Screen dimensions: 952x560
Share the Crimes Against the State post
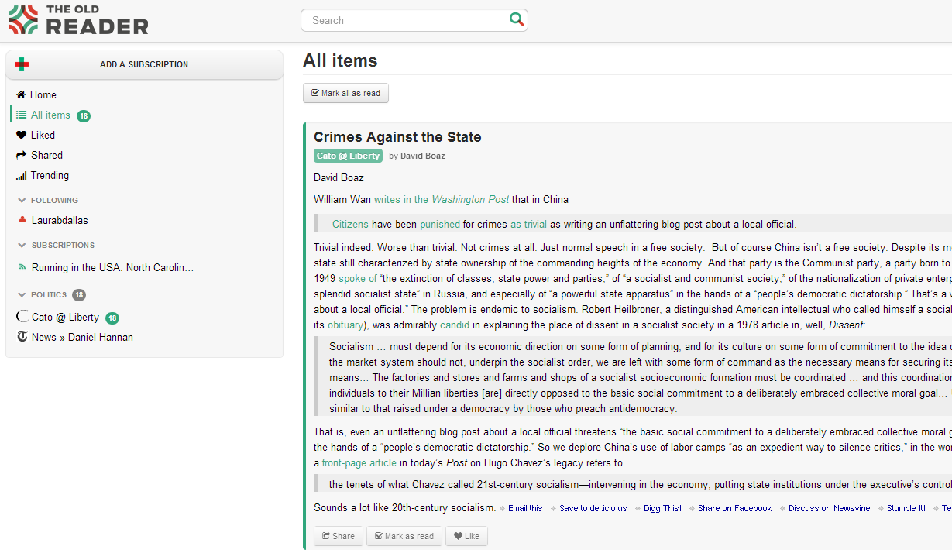[x=338, y=536]
